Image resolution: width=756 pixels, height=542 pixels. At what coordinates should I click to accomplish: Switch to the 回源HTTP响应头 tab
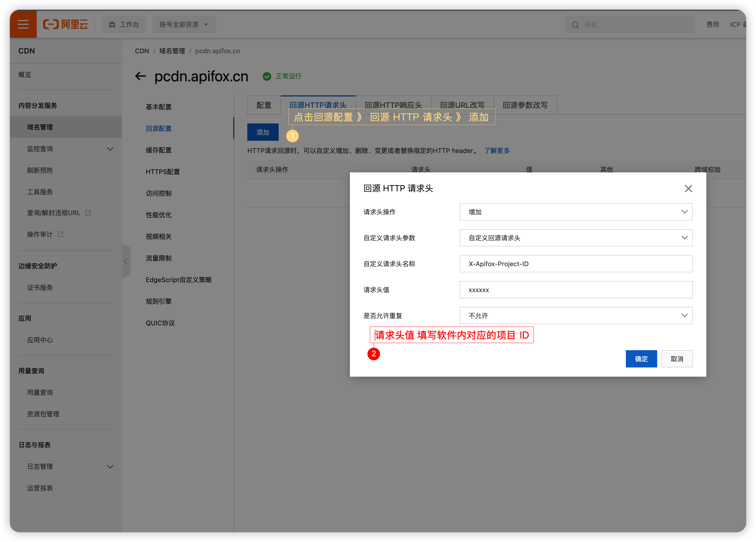[x=393, y=105]
